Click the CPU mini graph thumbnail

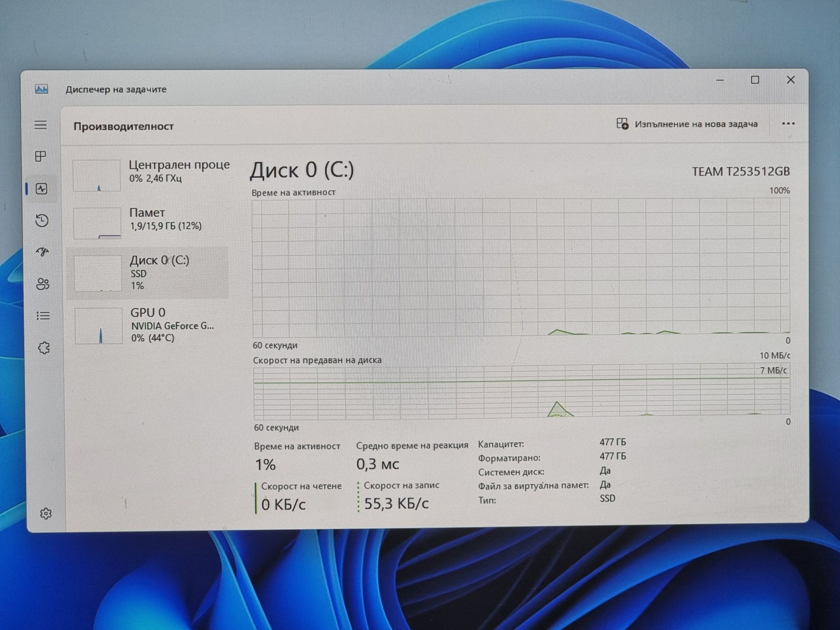coord(97,176)
